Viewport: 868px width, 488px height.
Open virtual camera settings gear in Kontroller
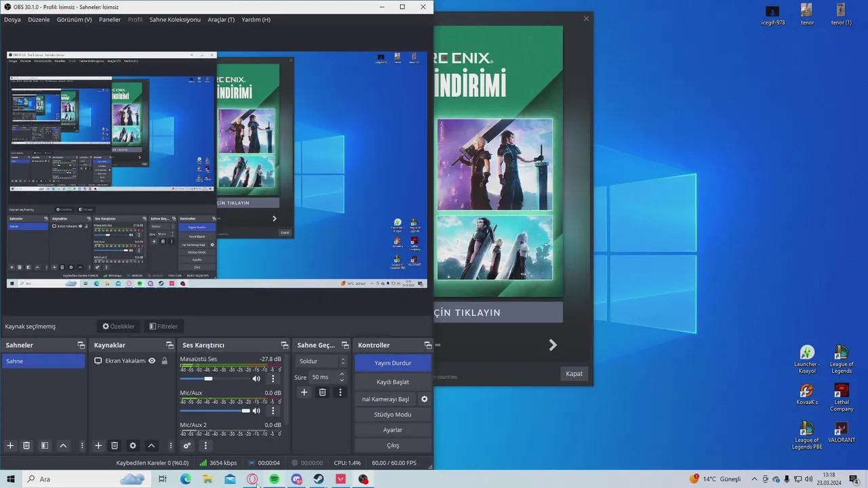(424, 399)
